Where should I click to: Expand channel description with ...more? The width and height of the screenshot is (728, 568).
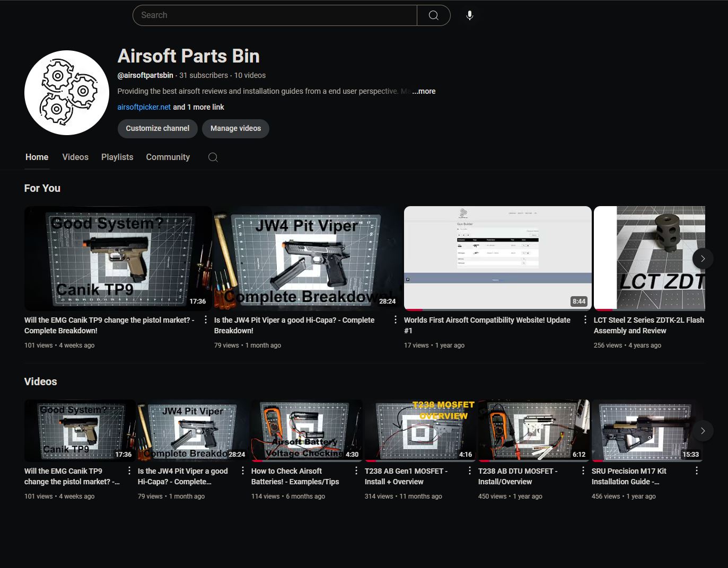[424, 91]
